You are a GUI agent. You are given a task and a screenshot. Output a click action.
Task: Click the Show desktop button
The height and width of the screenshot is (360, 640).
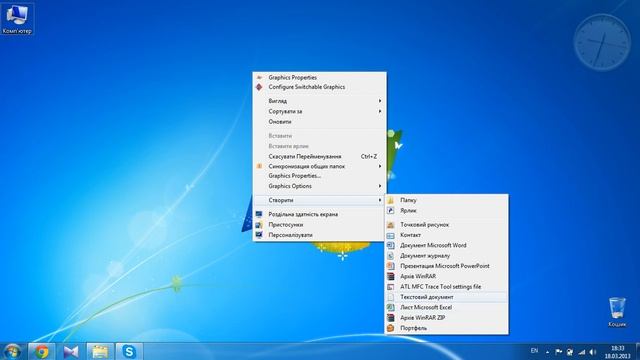[638, 351]
